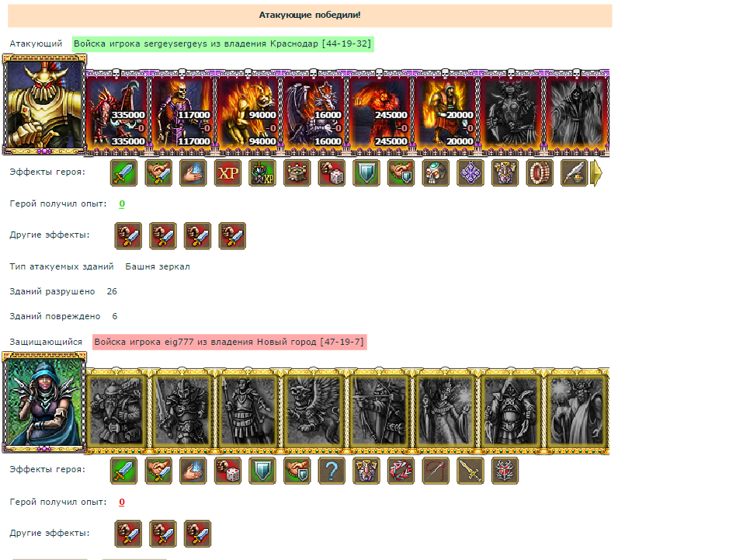Image resolution: width=743 pixels, height=560 pixels.
Task: Click the red XP icon in attacker effects
Action: 228,173
